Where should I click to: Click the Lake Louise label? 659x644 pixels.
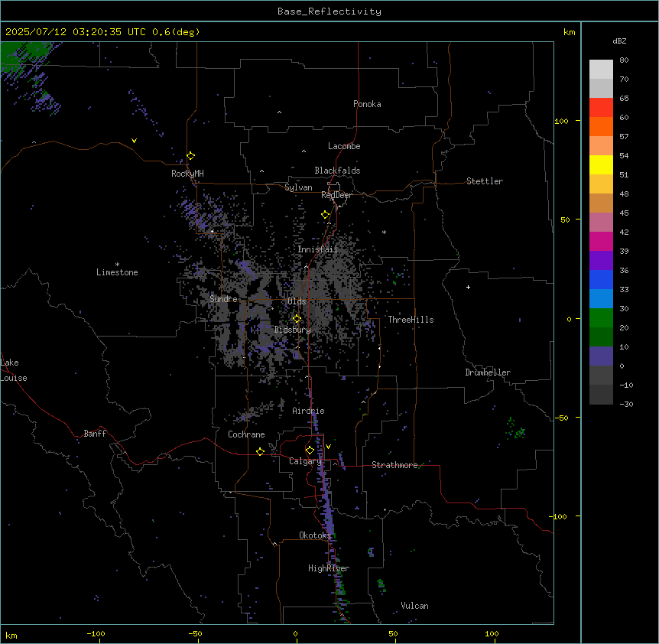14,370
